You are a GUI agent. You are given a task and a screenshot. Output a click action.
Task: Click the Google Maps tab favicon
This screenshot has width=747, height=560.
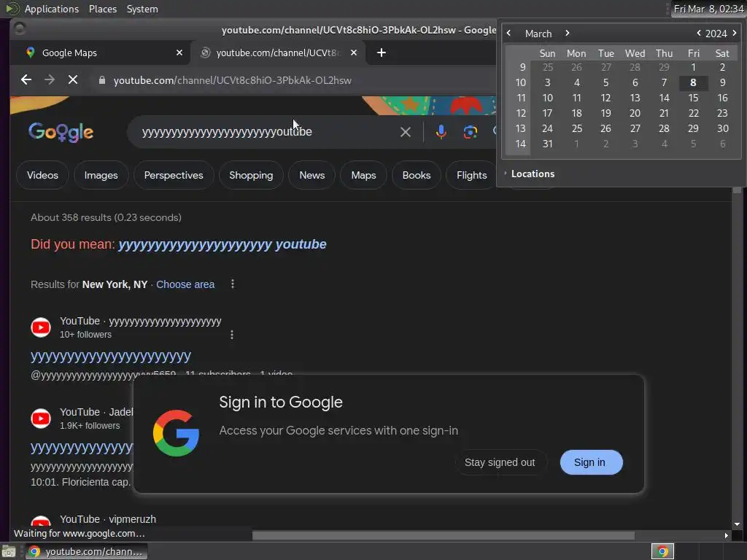[x=31, y=52]
